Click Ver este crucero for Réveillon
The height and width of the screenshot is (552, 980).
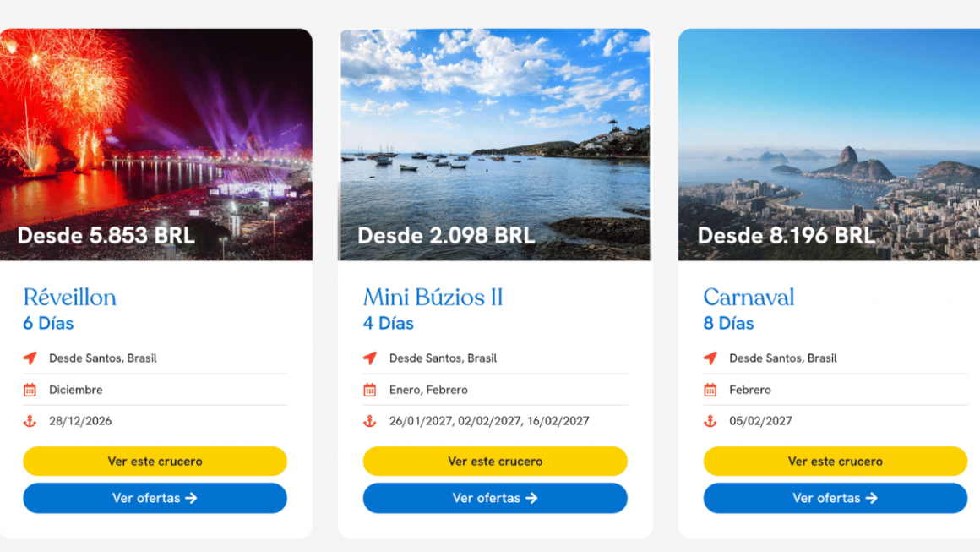pos(155,462)
